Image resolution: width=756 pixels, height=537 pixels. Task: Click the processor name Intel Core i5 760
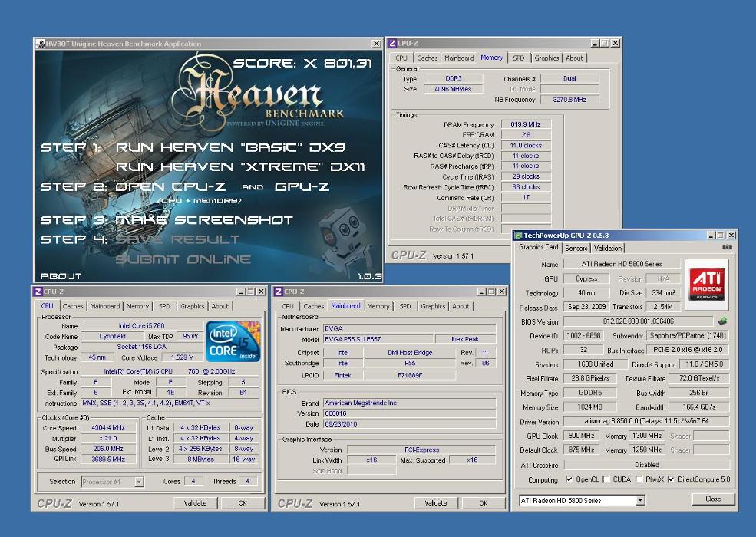[142, 326]
